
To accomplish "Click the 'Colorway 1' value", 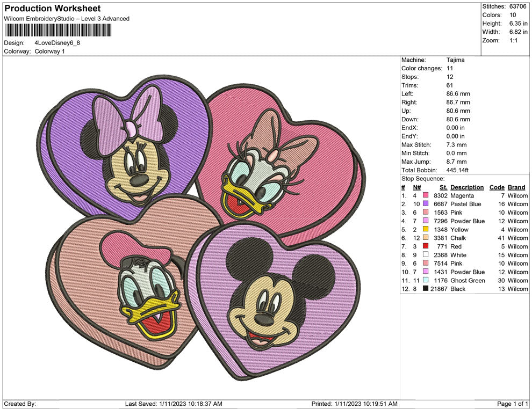I will (49, 51).
